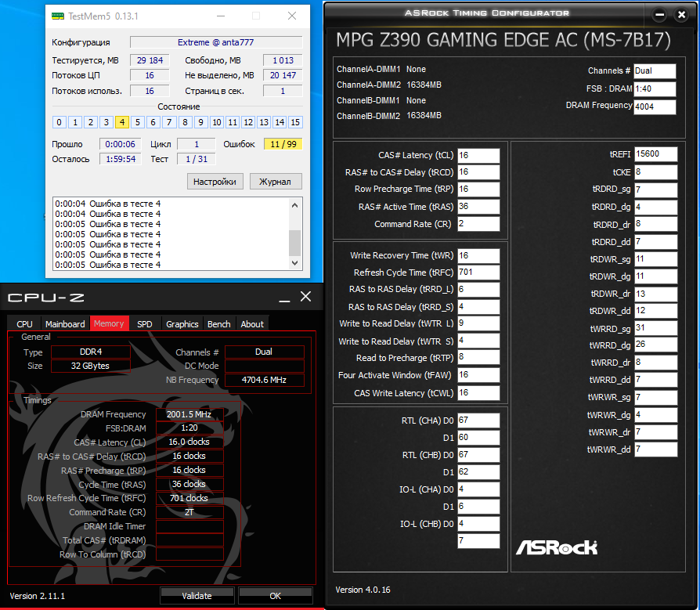Click the NB Frequency 4704.6 MHz value in CPU-Z

click(x=265, y=380)
